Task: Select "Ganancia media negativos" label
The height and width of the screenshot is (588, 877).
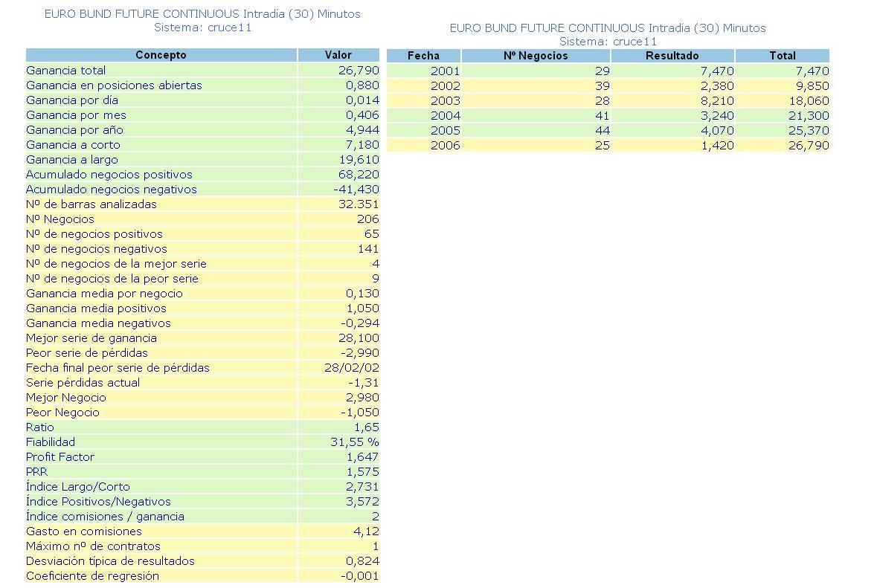Action: 98,323
